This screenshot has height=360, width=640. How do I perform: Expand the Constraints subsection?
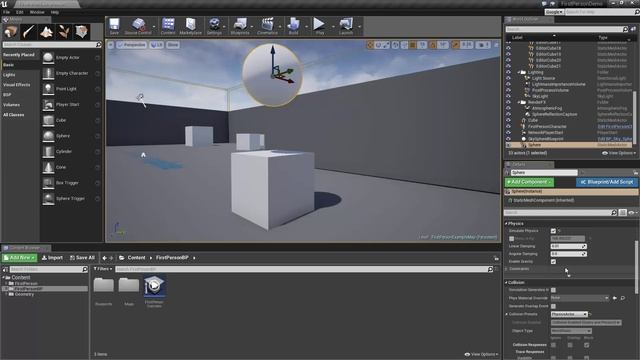point(507,269)
